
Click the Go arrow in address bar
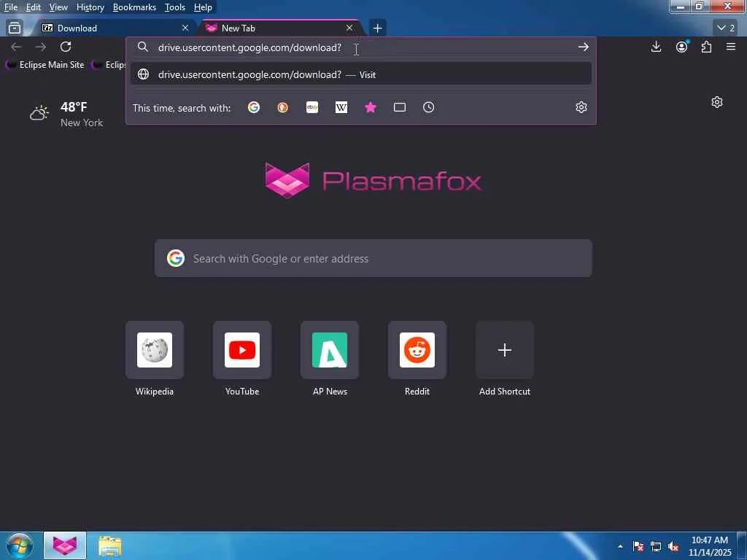click(583, 47)
